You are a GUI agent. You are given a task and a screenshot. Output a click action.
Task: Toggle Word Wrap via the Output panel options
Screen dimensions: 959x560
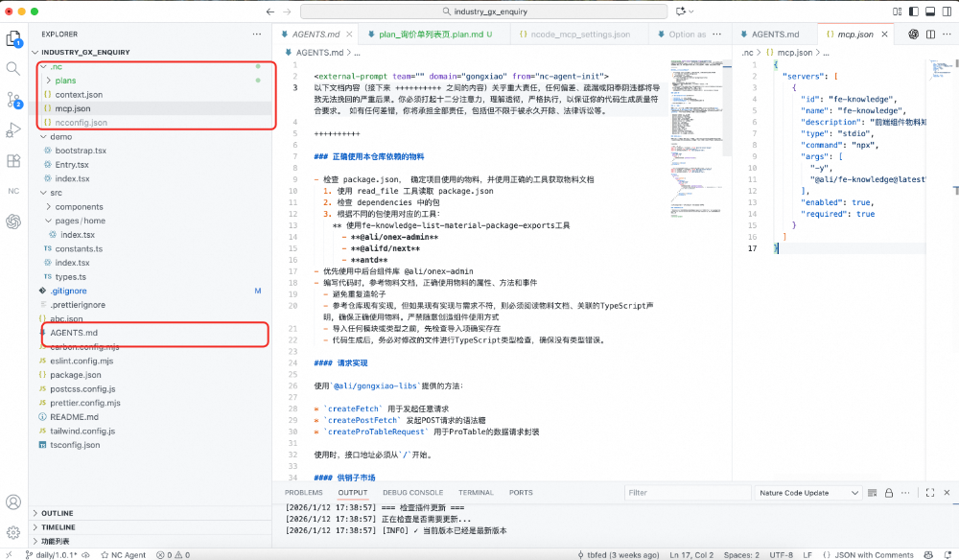(x=904, y=492)
